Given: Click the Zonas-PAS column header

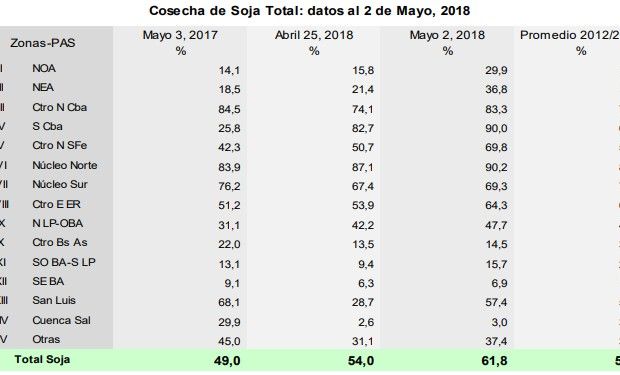Looking at the screenshot, I should [x=43, y=43].
